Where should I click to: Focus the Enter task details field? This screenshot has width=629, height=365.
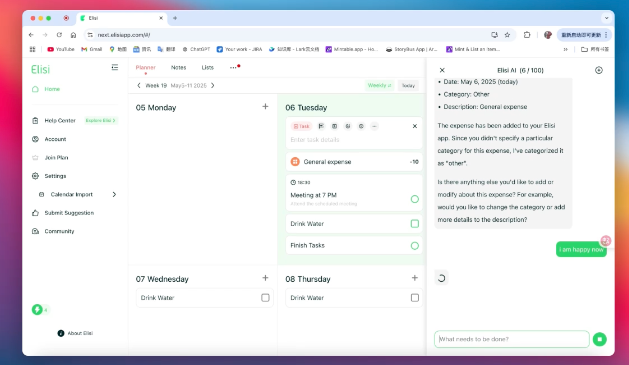[x=353, y=140]
